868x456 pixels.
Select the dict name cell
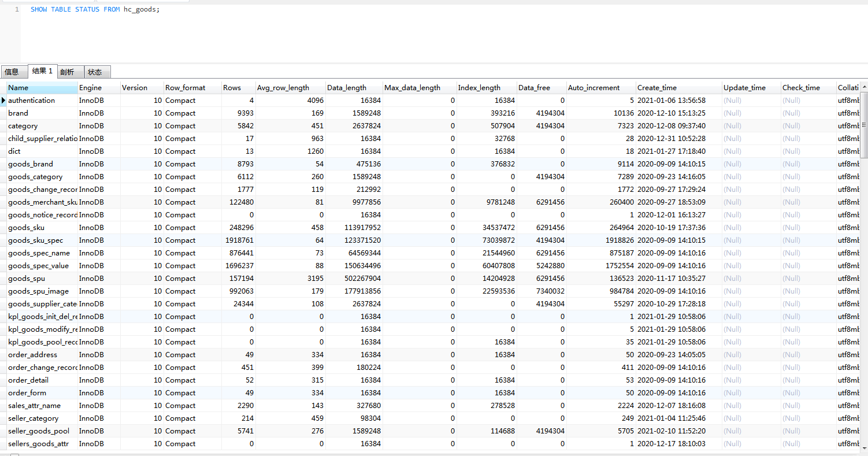coord(42,151)
